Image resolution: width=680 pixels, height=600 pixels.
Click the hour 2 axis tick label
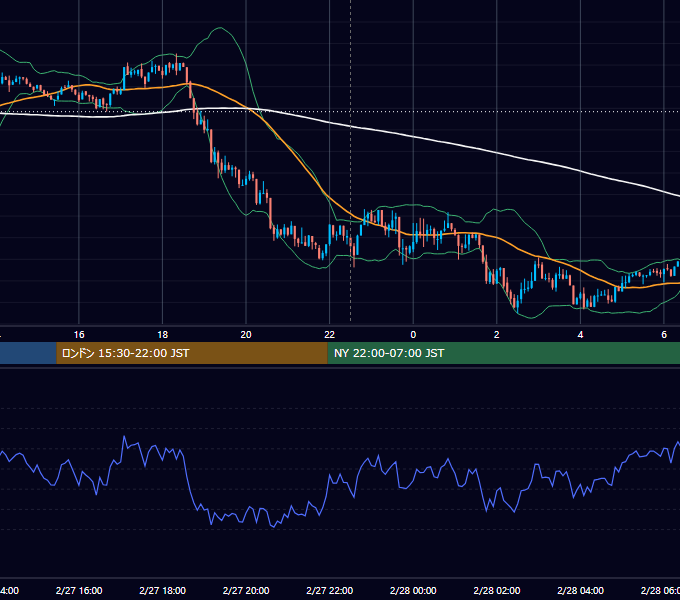(x=497, y=335)
